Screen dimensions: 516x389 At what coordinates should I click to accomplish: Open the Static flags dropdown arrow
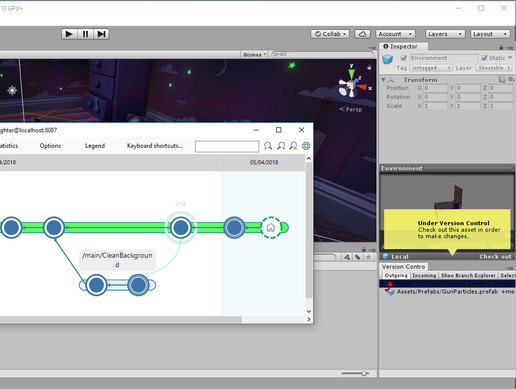[x=510, y=58]
